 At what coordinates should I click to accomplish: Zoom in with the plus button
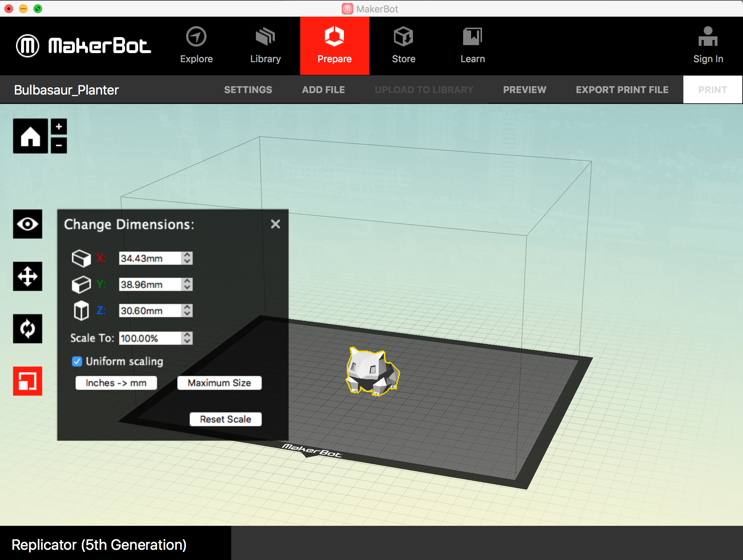[59, 127]
